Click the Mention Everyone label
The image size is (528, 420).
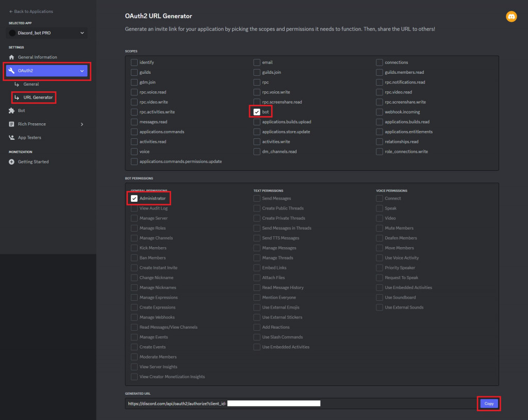pos(279,298)
